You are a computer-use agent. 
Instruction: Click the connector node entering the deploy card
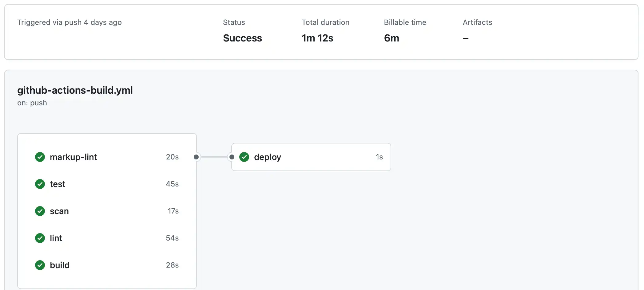[x=232, y=157]
